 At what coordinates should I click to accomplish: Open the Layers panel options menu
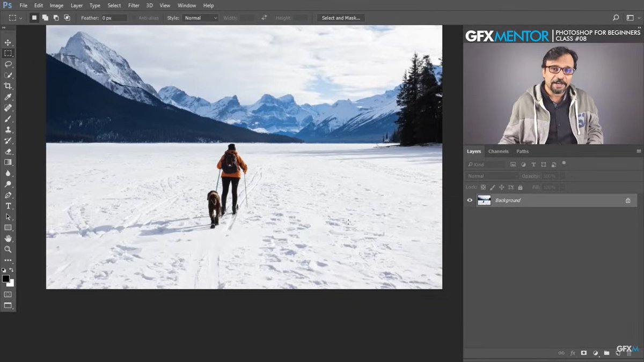click(x=639, y=151)
